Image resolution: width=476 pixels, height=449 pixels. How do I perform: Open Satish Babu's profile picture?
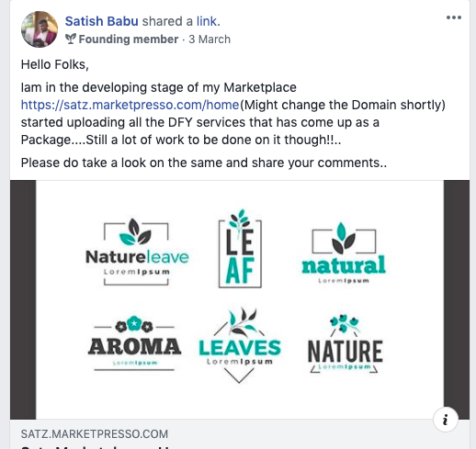(x=40, y=29)
